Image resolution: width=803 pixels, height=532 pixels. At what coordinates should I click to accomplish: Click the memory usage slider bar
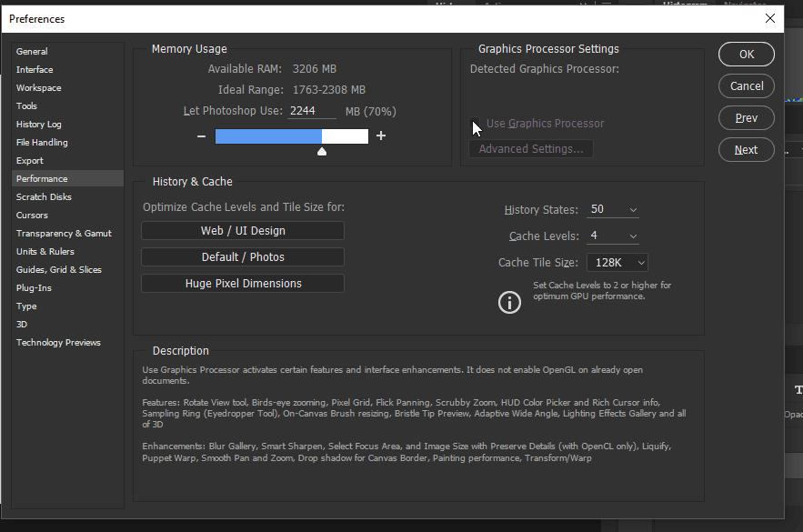click(x=291, y=136)
